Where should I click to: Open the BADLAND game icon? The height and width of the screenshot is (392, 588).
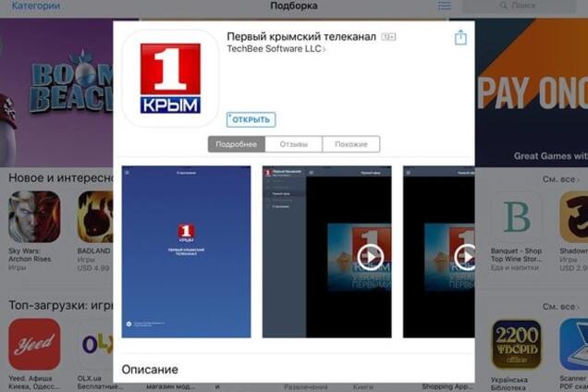pyautogui.click(x=95, y=217)
